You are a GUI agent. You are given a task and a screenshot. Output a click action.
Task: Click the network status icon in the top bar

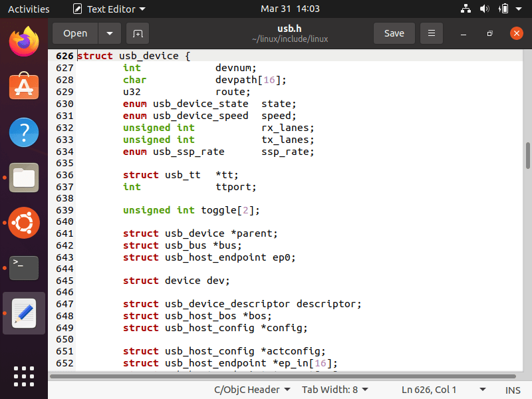tap(465, 9)
